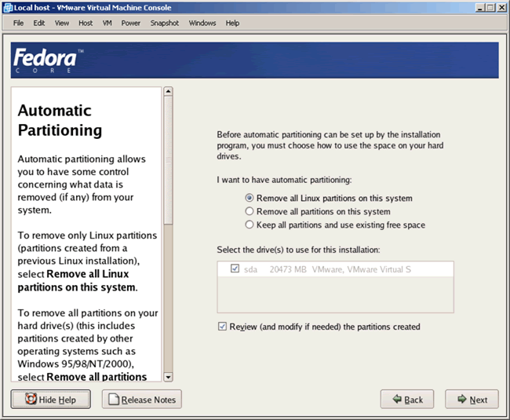Uncheck Review and modify partitions checkbox
This screenshot has height=420, width=510.
coord(222,326)
